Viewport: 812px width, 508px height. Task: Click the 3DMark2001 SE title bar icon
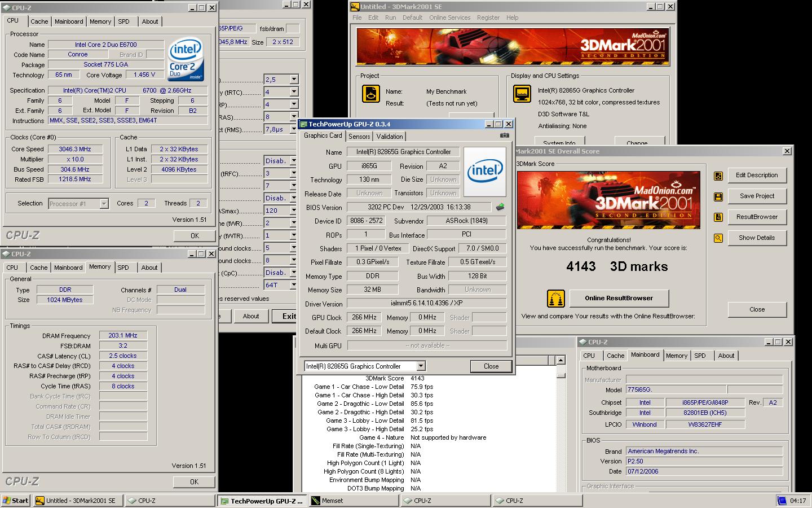(x=355, y=7)
